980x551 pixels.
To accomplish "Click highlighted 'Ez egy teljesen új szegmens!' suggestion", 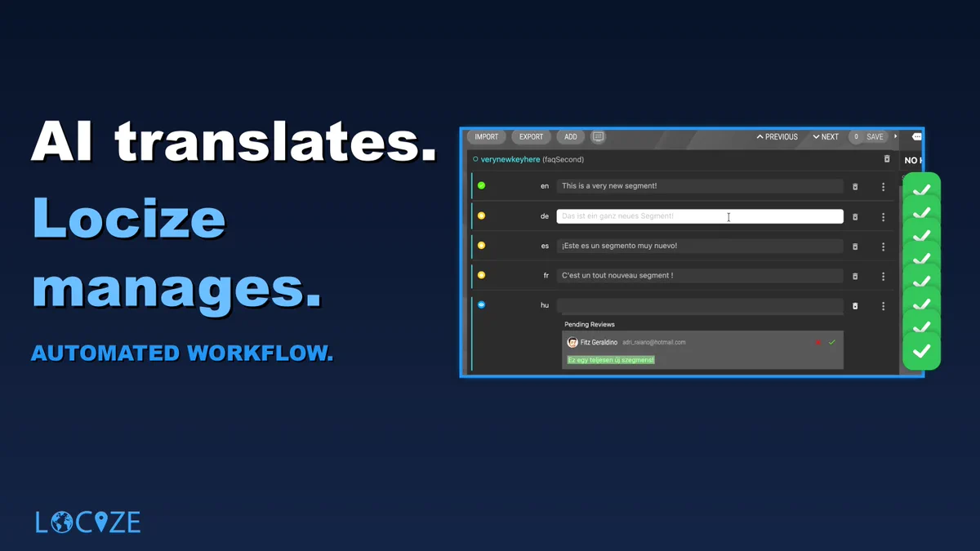I will (x=611, y=360).
